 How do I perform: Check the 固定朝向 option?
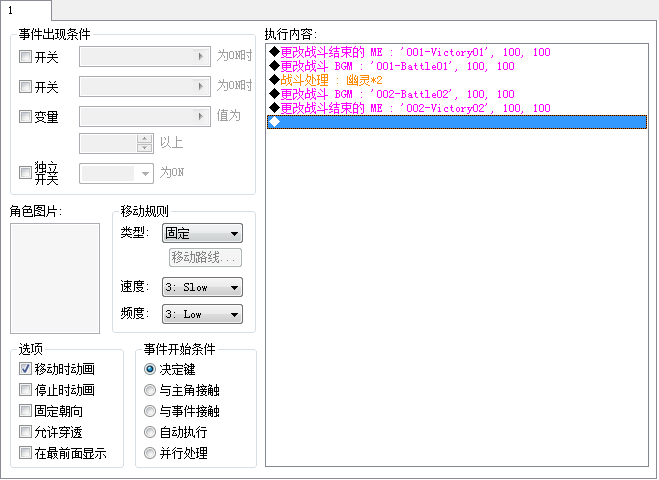(25, 411)
